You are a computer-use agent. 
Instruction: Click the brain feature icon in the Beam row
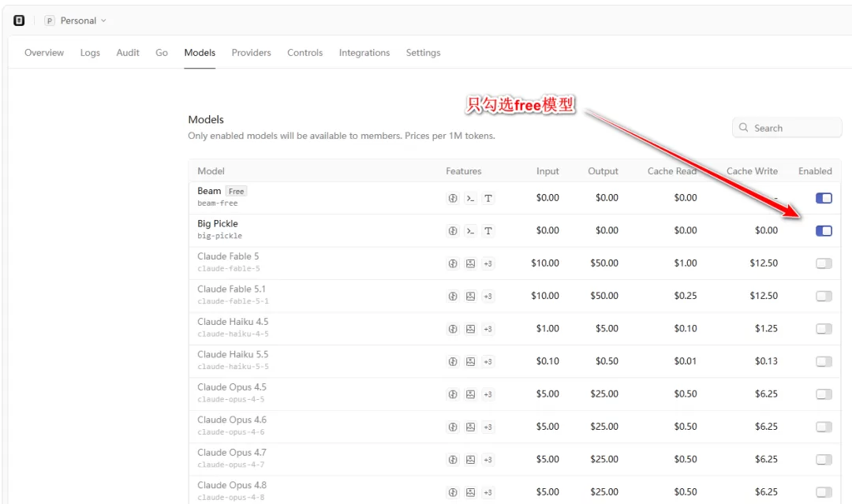pos(453,198)
